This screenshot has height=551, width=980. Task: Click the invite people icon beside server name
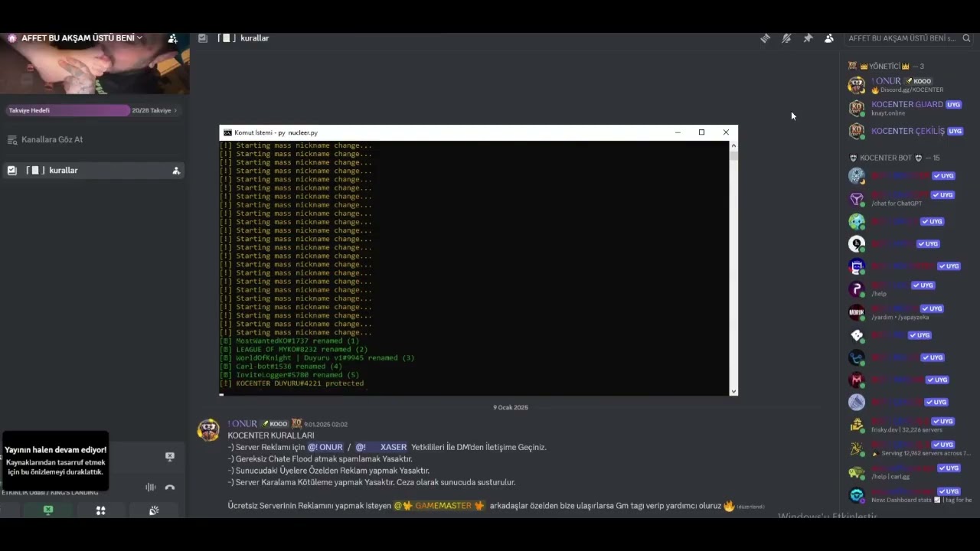[173, 38]
